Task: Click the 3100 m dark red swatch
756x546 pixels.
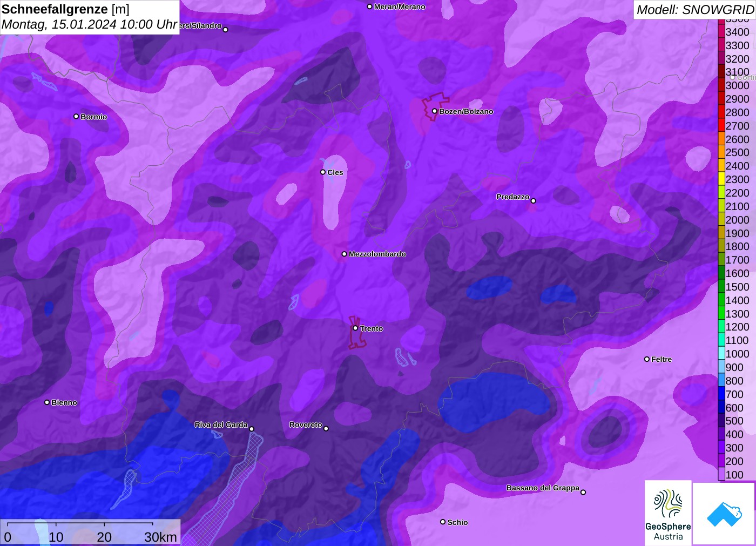Action: click(x=721, y=72)
